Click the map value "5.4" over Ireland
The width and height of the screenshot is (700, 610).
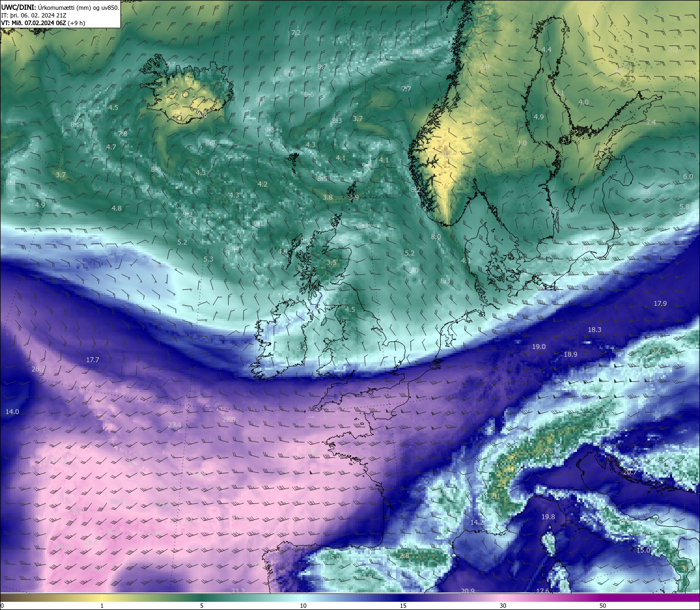(301, 348)
